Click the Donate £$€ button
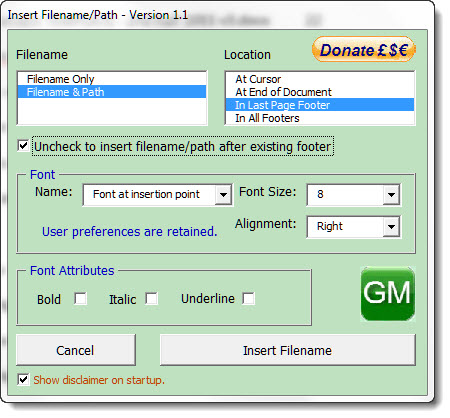The height and width of the screenshot is (418, 450). [364, 50]
